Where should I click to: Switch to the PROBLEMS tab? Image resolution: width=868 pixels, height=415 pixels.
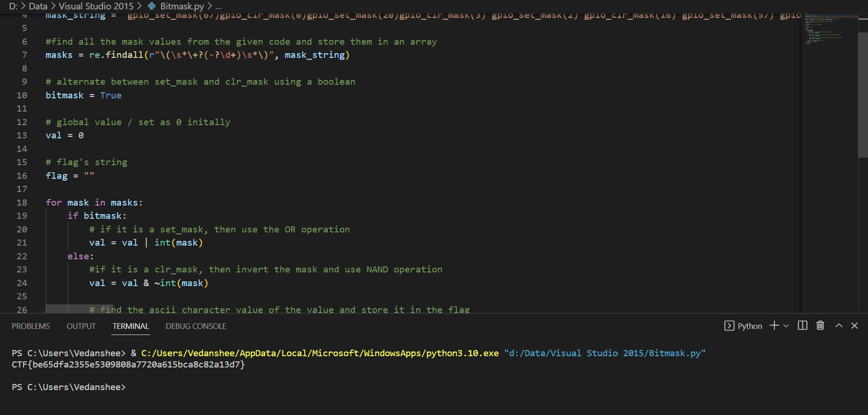31,326
